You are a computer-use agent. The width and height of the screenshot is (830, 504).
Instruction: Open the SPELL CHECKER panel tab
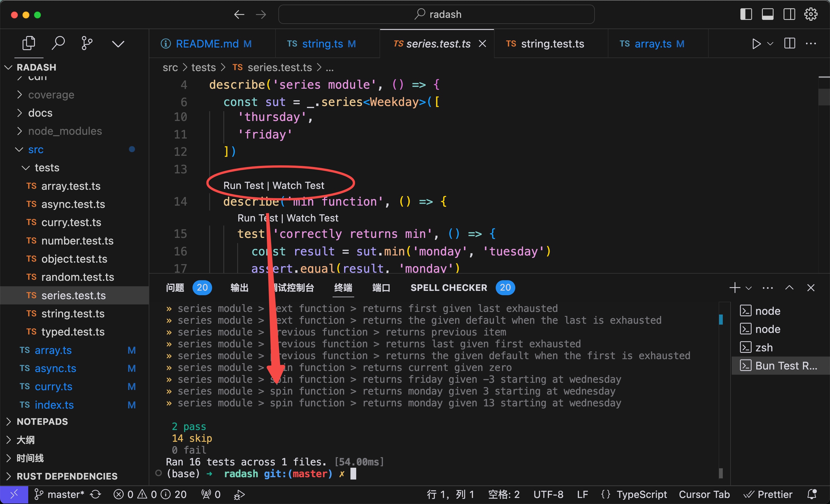448,287
